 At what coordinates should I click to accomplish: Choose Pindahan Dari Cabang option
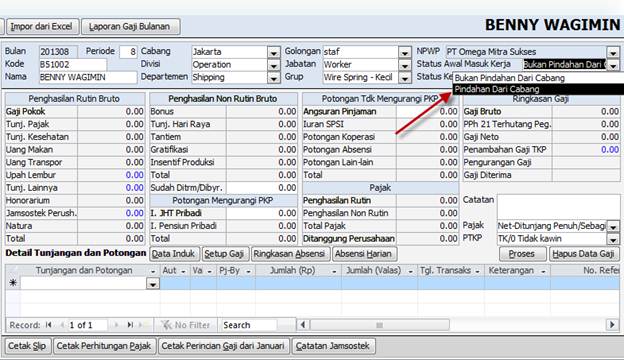pos(539,89)
